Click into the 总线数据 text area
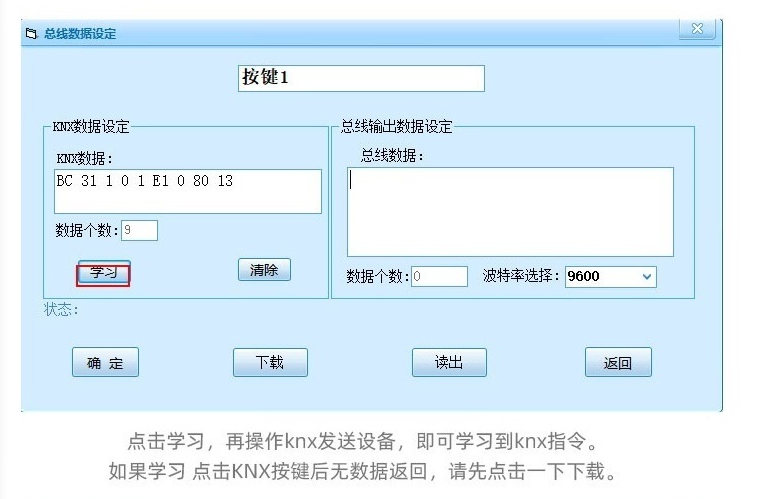 click(510, 212)
